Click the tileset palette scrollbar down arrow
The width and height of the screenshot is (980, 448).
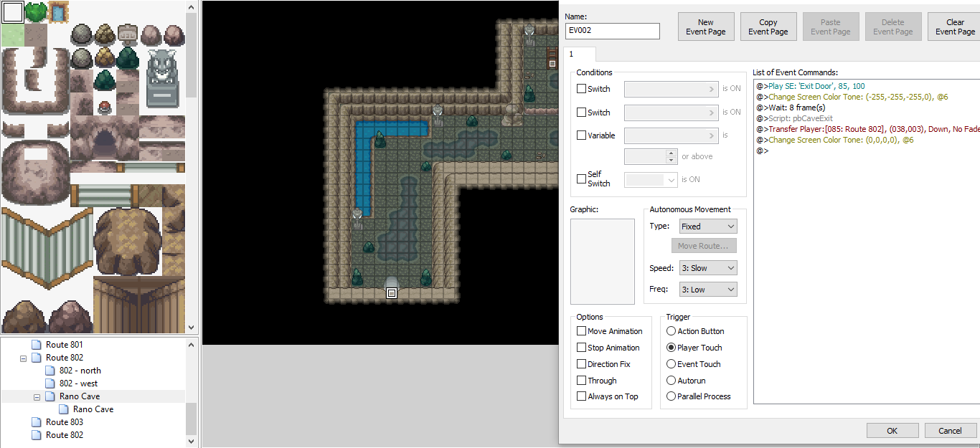191,328
